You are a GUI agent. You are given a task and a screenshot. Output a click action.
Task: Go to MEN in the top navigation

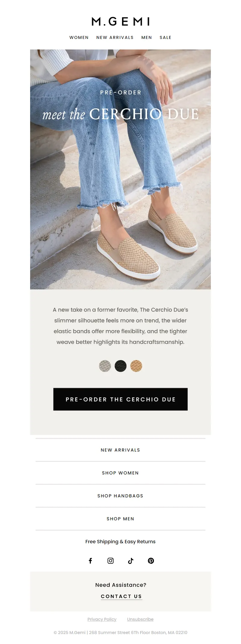point(147,37)
